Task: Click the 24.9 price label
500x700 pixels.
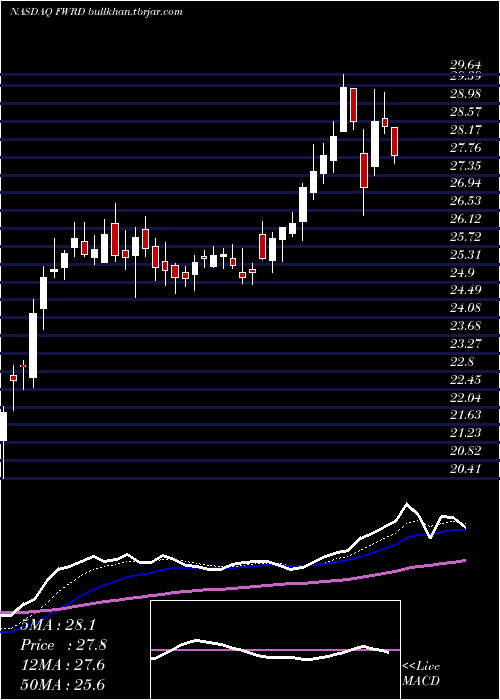Action: [462, 272]
